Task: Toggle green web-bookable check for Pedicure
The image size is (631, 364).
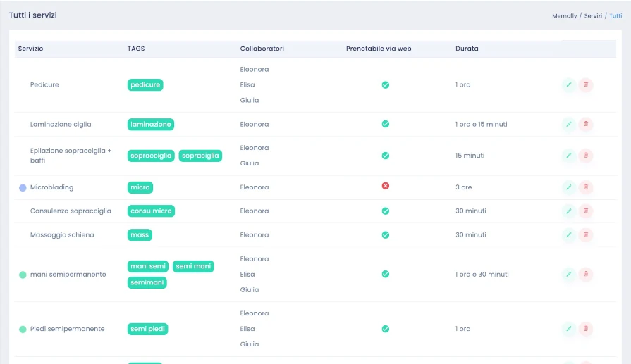Action: [x=386, y=85]
